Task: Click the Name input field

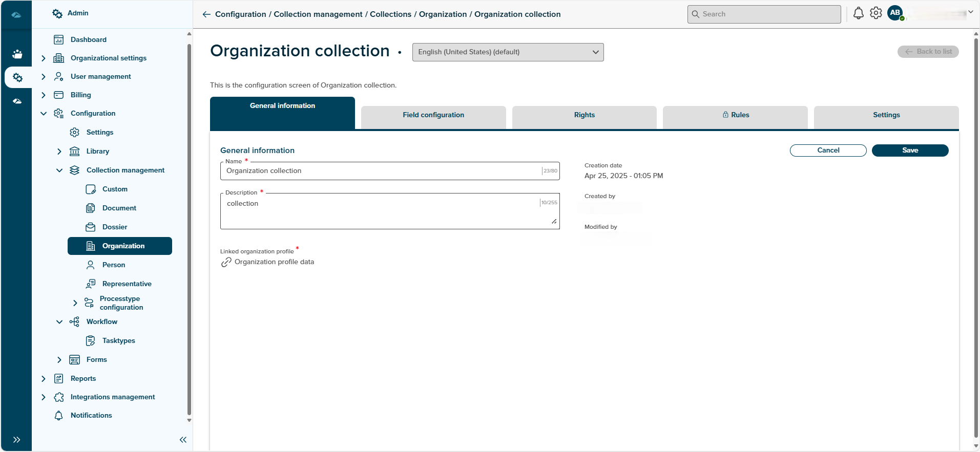Action: pos(382,171)
